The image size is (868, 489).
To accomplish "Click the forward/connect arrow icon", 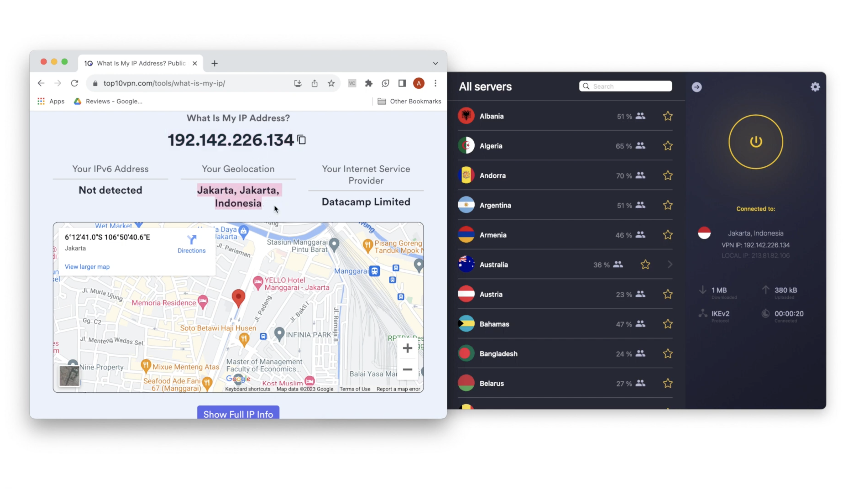I will tap(696, 87).
